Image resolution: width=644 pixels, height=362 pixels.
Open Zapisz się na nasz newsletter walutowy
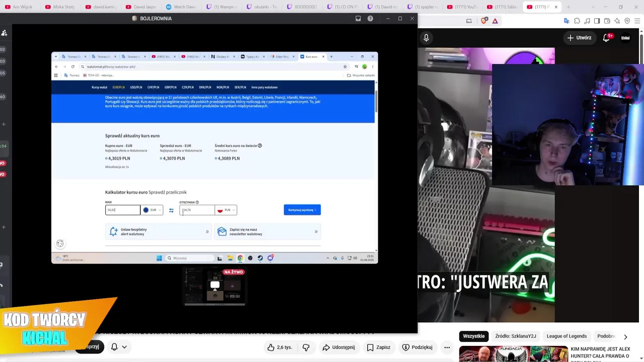[268, 232]
